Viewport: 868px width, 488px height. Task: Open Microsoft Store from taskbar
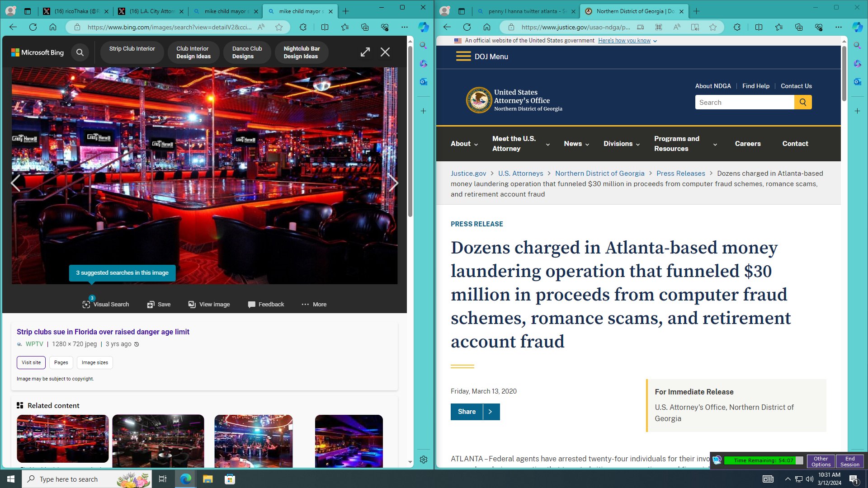(230, 479)
